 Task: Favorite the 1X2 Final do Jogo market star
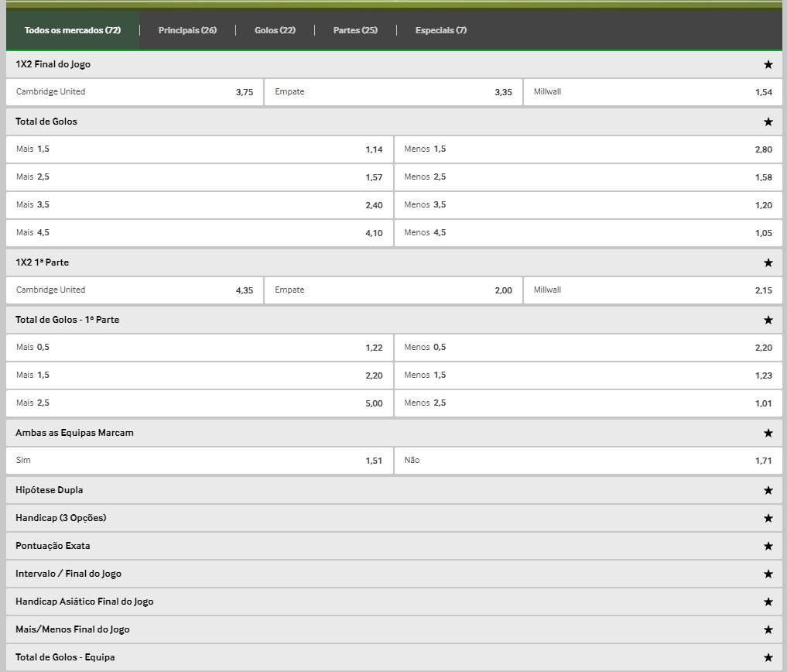pyautogui.click(x=768, y=64)
